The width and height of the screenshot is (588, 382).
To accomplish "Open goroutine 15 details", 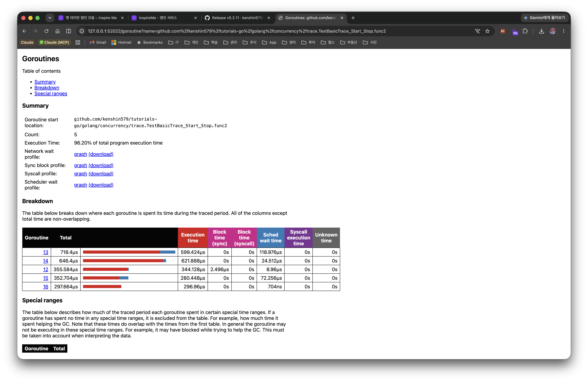I will coord(46,278).
